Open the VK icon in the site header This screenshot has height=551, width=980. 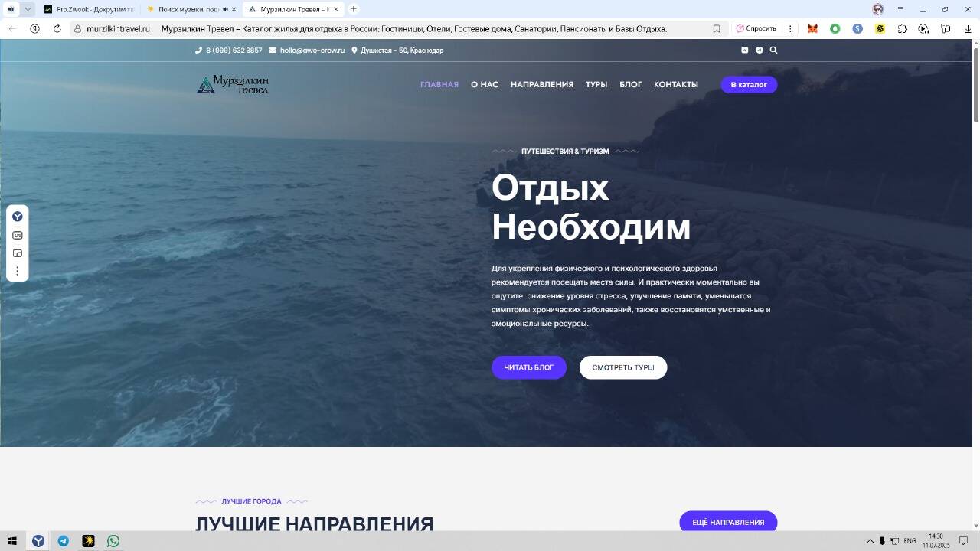click(744, 50)
